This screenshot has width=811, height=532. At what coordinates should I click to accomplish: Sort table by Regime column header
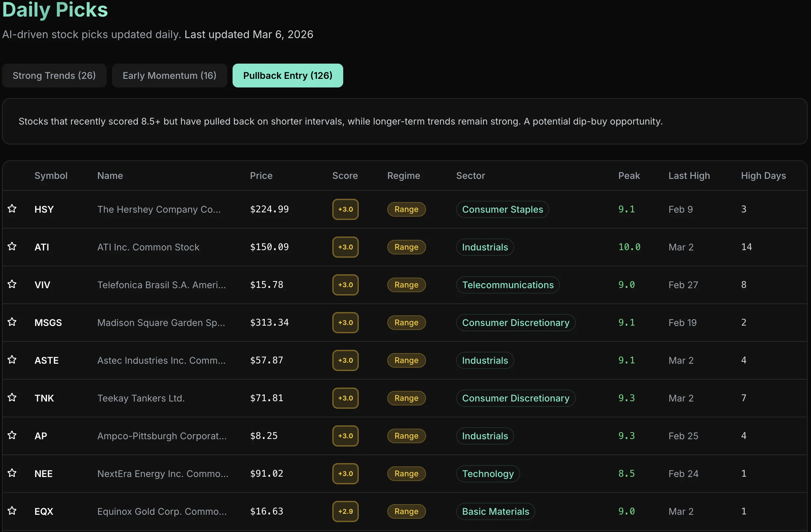[x=404, y=176]
